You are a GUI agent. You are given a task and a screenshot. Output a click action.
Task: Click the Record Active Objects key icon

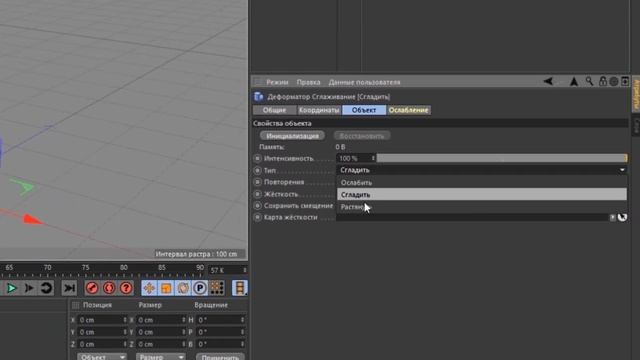[92, 288]
